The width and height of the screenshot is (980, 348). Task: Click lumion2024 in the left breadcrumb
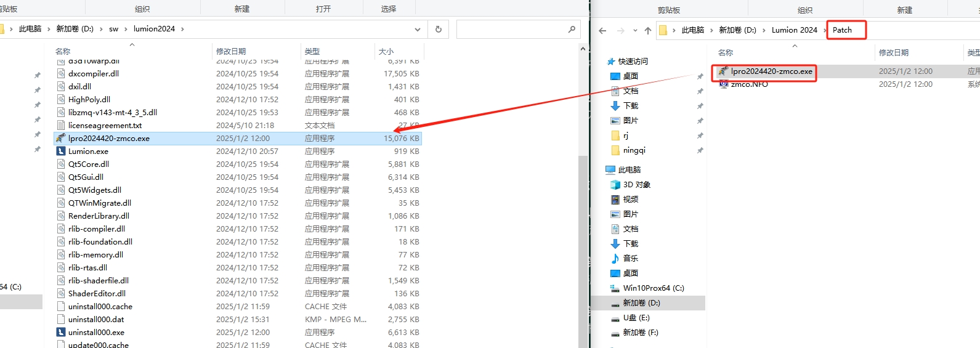point(154,29)
